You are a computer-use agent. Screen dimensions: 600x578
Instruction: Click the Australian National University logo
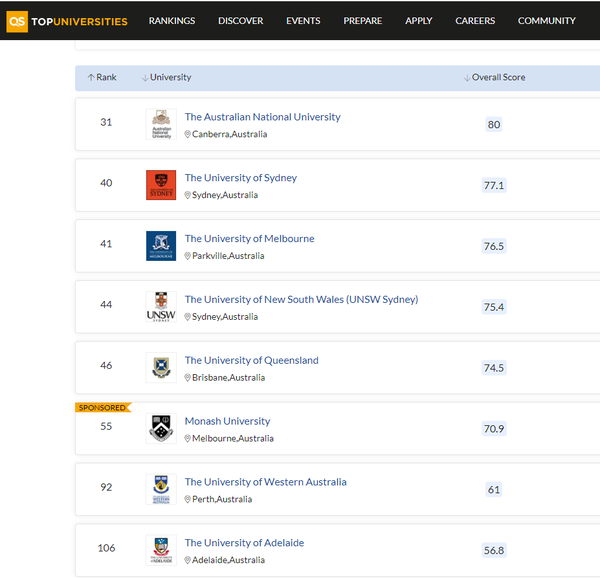coord(161,124)
